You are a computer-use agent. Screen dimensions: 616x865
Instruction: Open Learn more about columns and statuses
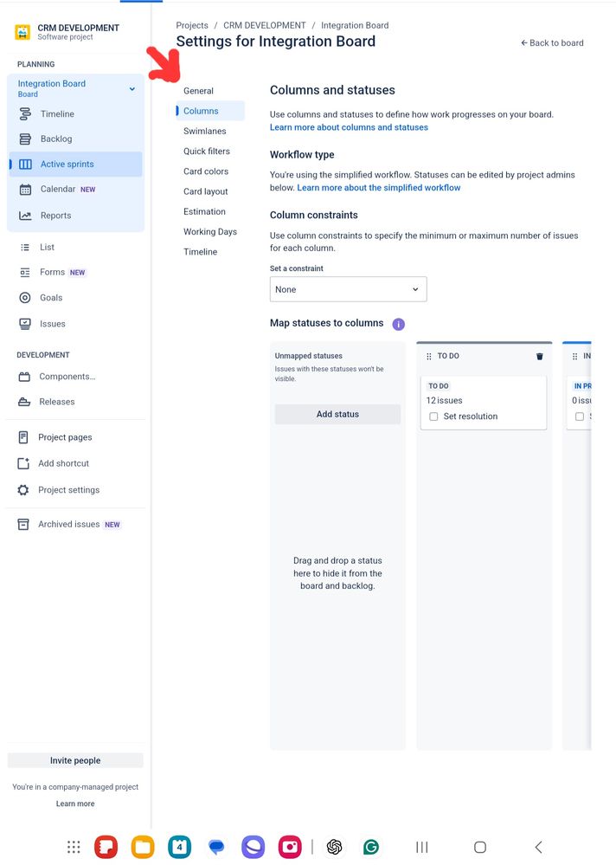pos(349,127)
